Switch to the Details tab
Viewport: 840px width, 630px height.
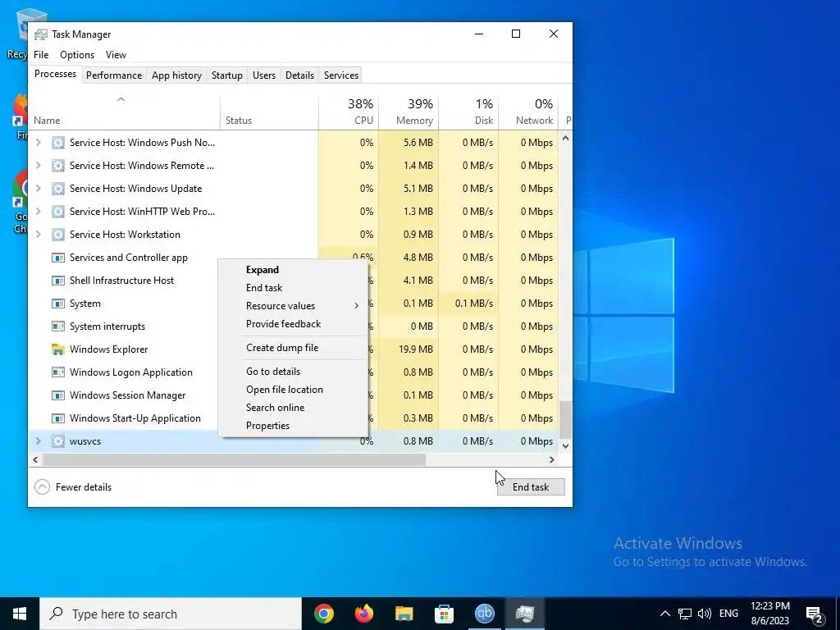(299, 75)
